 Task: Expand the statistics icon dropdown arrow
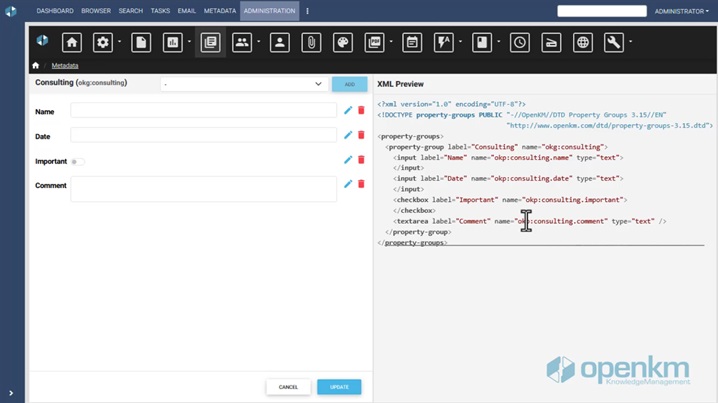[x=189, y=42]
